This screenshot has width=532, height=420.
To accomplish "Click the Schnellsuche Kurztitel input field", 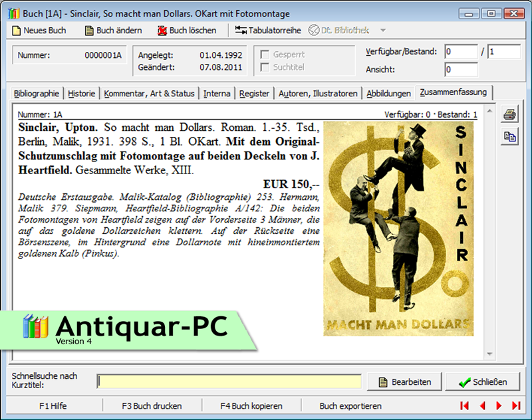I will click(229, 381).
